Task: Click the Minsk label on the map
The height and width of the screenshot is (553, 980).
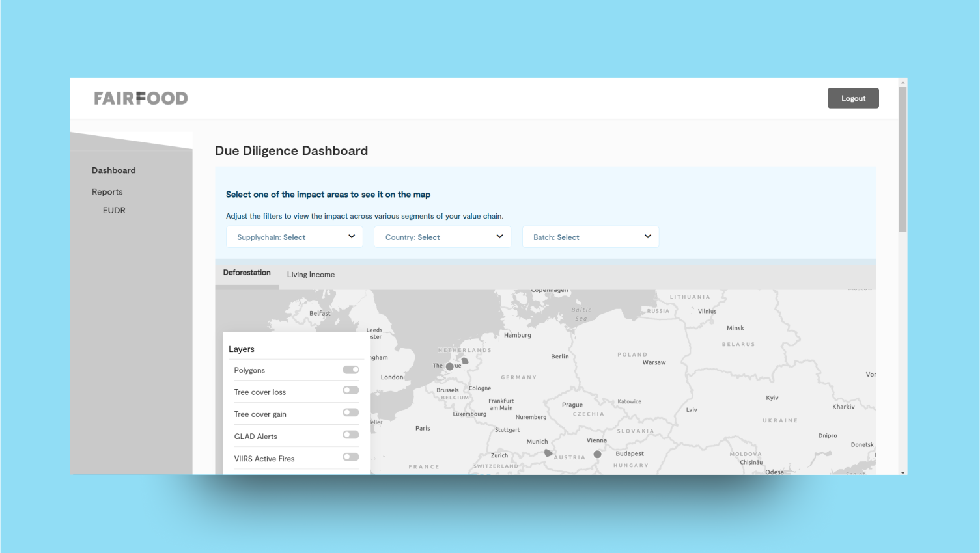Action: [735, 328]
